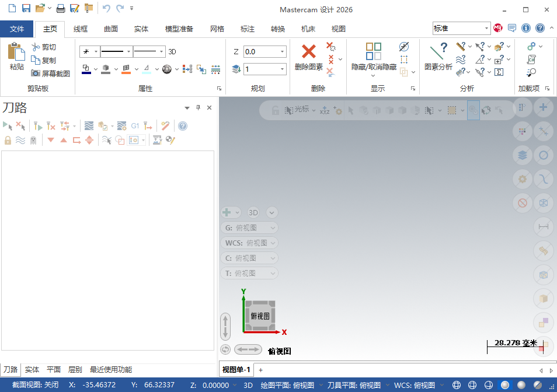Open the point style dropdown
Image resolution: width=557 pixels, height=392 pixels.
[x=96, y=52]
